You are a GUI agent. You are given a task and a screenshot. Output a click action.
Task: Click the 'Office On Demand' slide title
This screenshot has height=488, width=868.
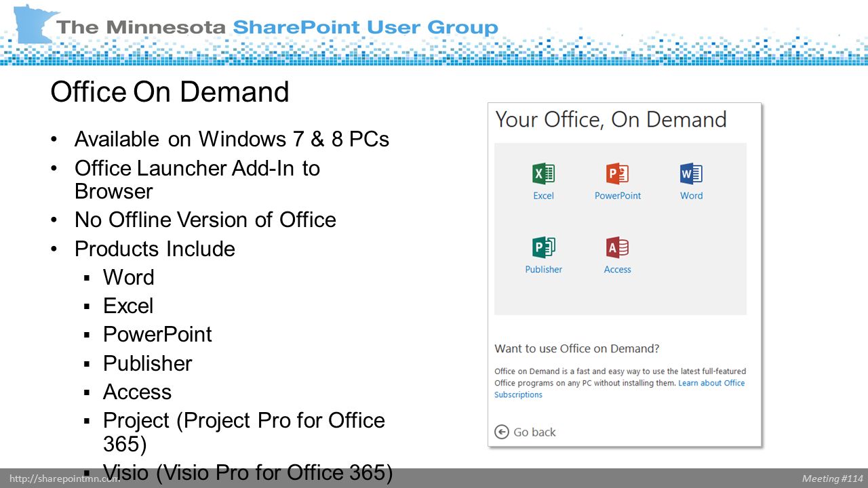170,91
